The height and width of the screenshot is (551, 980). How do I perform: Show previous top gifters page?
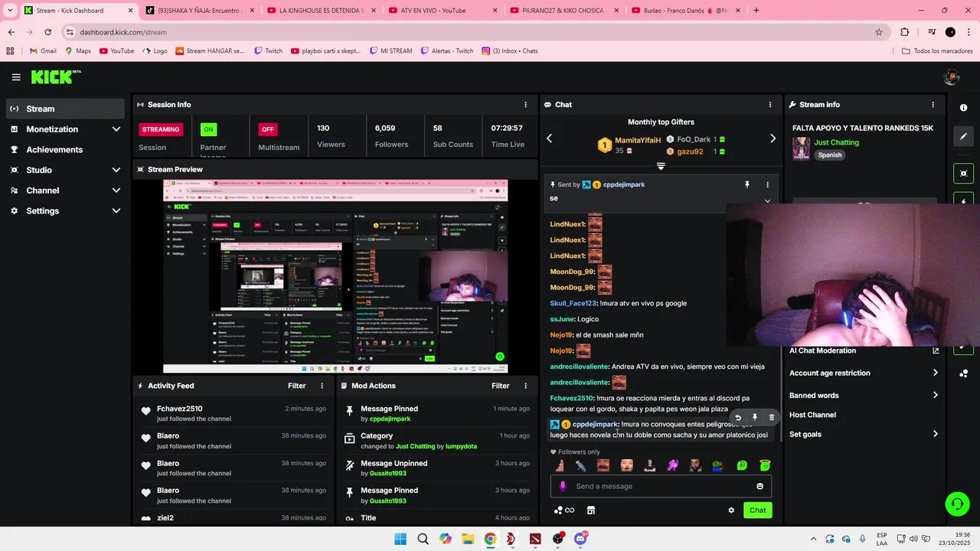(x=549, y=139)
